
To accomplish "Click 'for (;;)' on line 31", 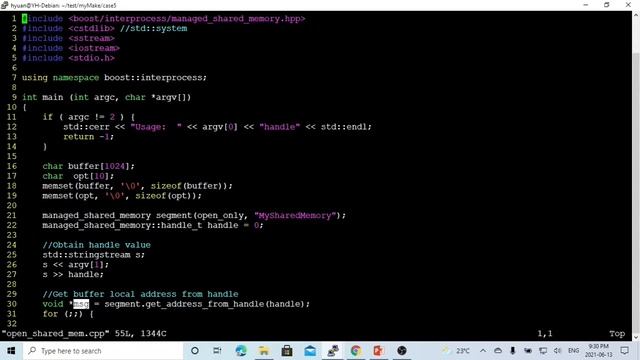I will (63, 314).
